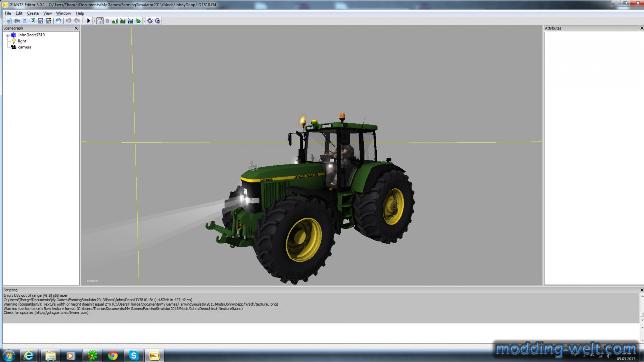Click the script input field below the log
644x362 pixels.
pos(321,333)
